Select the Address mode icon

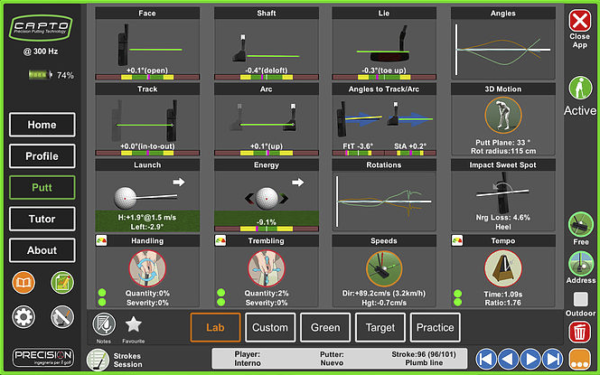580,264
